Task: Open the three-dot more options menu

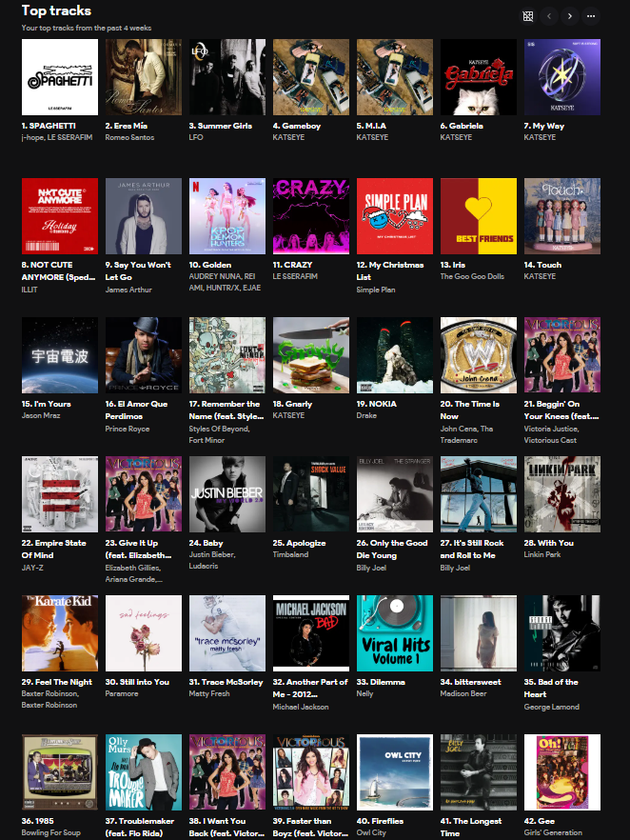Action: coord(590,16)
